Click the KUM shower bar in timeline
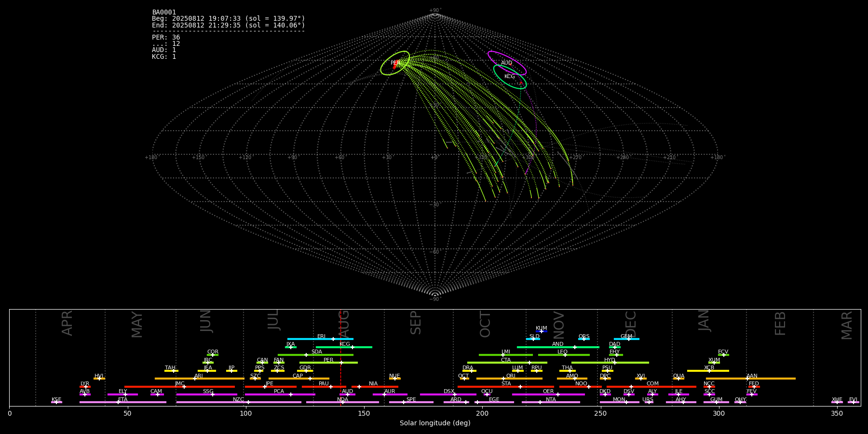Screen dimensions: 868x434 [x=542, y=331]
